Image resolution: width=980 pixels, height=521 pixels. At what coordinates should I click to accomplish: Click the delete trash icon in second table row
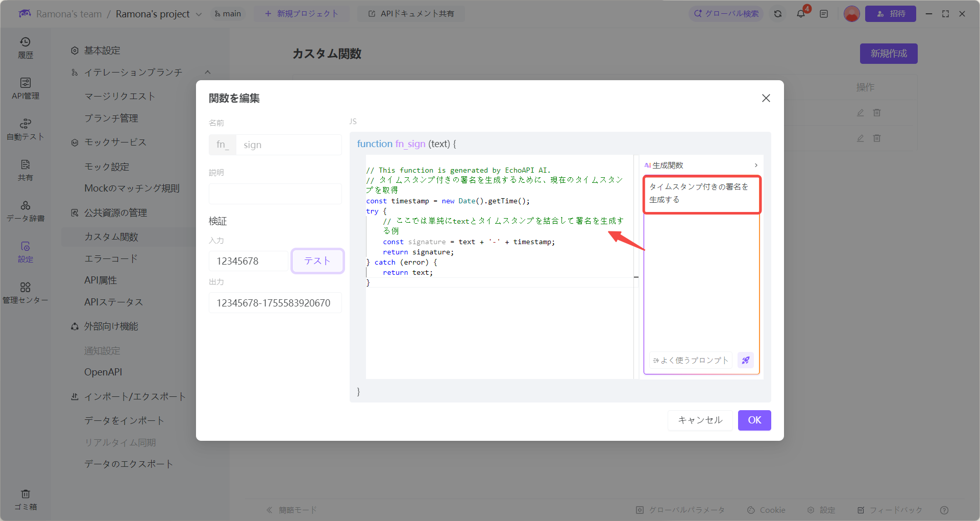(877, 138)
